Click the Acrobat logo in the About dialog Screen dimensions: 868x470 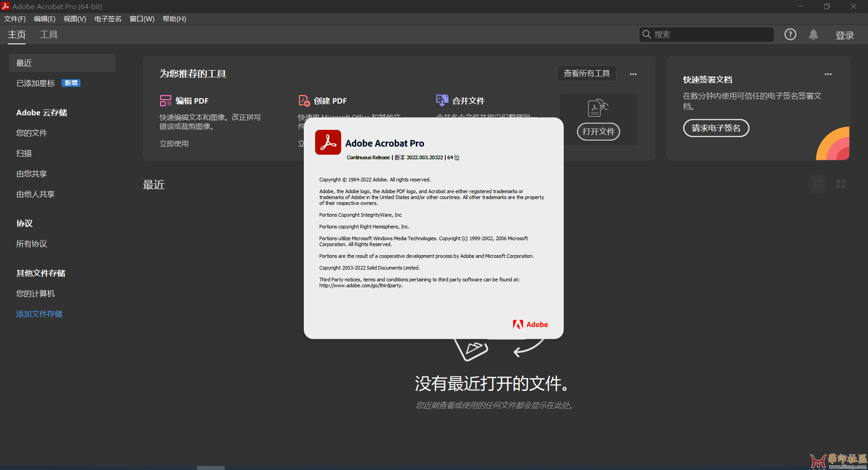tap(328, 142)
